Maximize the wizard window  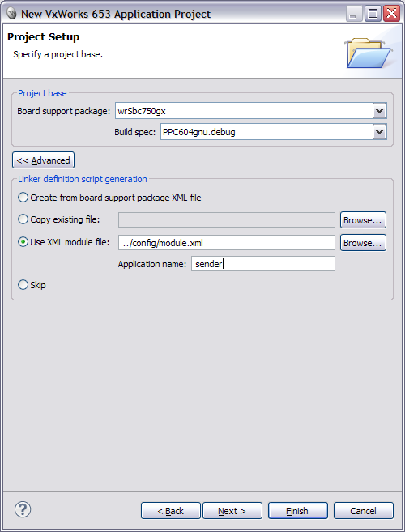(x=373, y=14)
